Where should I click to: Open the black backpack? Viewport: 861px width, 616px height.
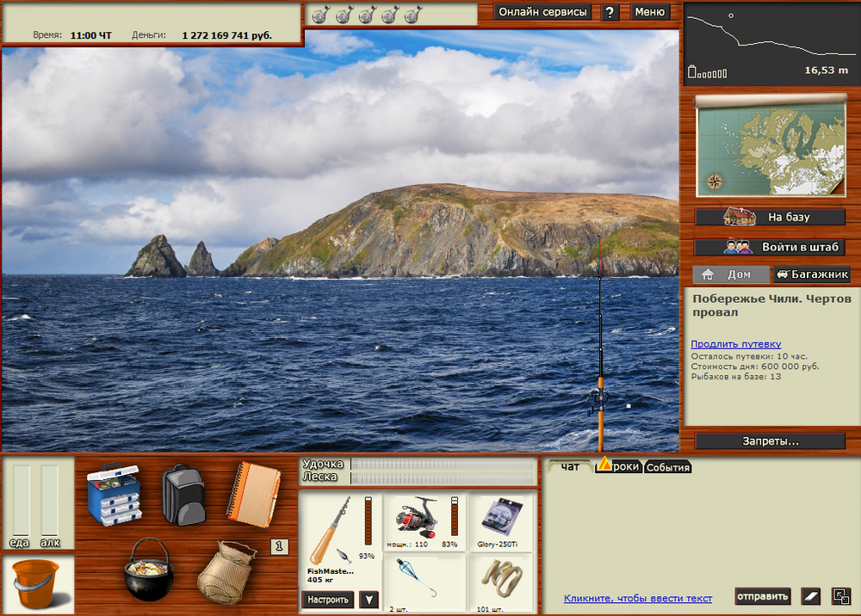[x=182, y=494]
